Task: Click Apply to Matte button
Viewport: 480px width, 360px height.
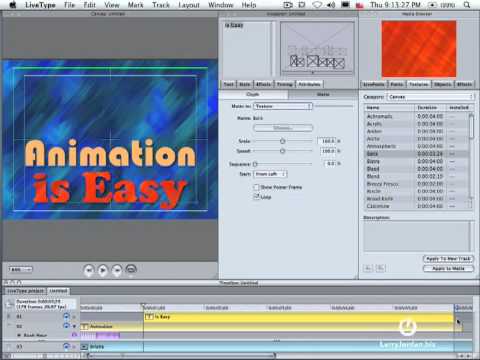Action: point(448,268)
